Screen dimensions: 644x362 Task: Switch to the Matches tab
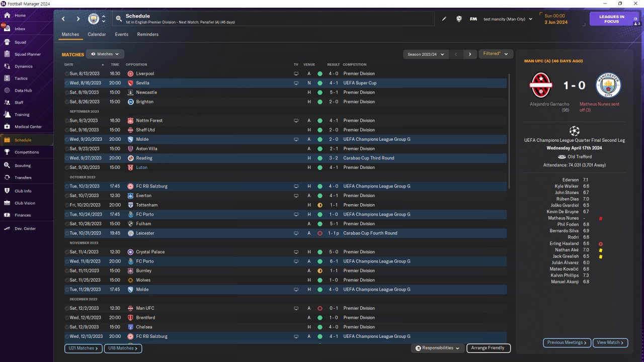(x=70, y=35)
